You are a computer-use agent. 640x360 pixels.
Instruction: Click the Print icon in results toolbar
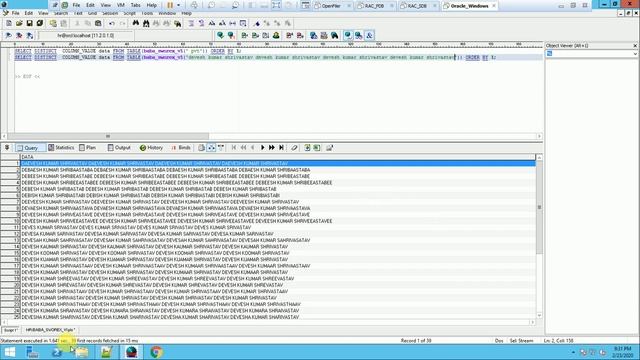[201, 148]
